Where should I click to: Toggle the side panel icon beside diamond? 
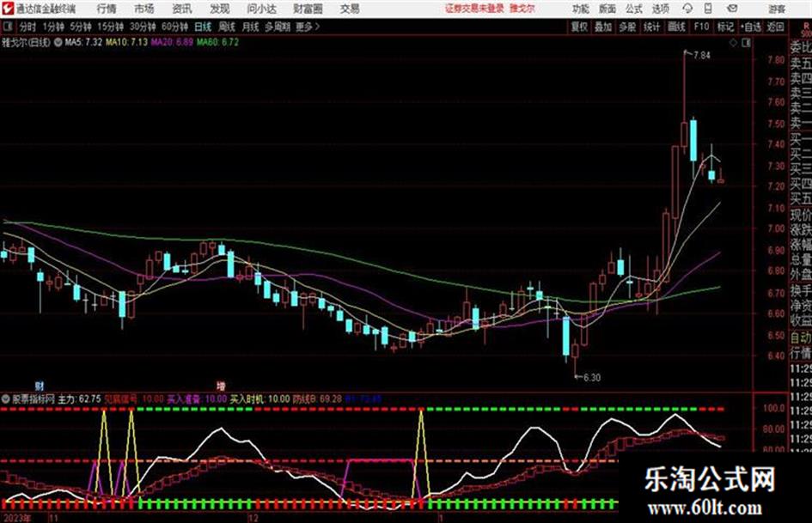pos(746,43)
